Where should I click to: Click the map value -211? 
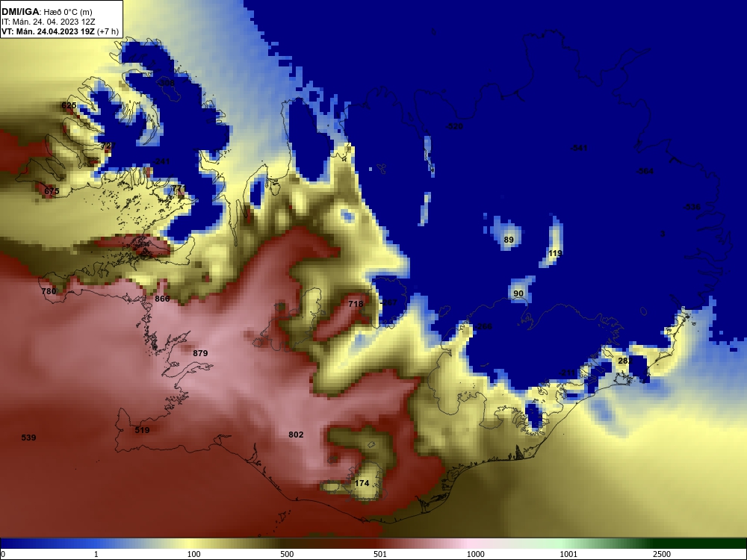(567, 373)
